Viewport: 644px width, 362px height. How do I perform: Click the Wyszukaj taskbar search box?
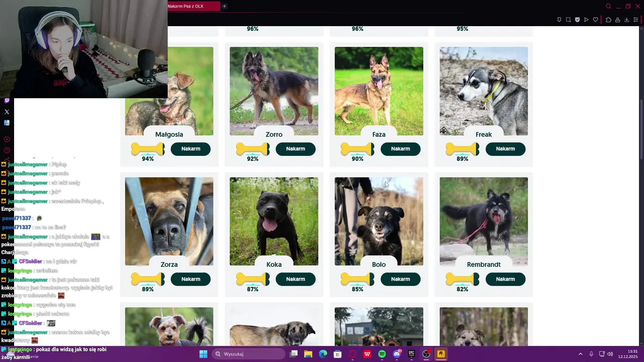[249, 354]
